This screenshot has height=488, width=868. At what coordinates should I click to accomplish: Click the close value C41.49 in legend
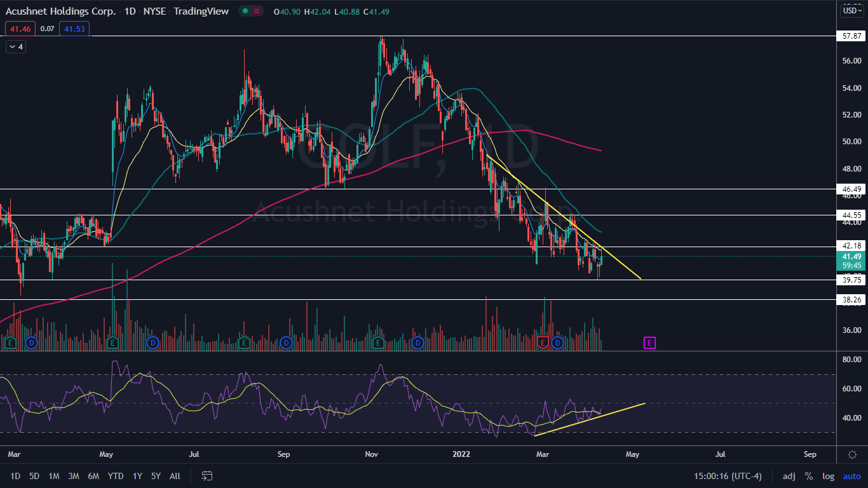click(376, 12)
